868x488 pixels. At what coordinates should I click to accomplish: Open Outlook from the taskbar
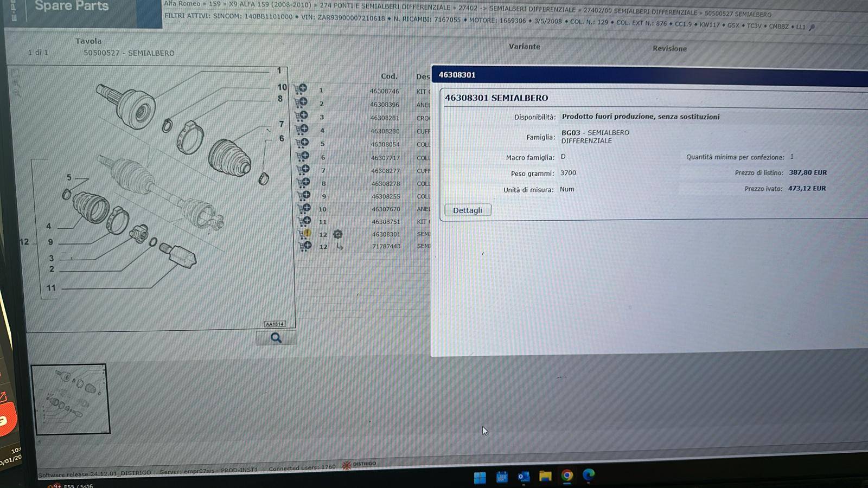click(524, 477)
